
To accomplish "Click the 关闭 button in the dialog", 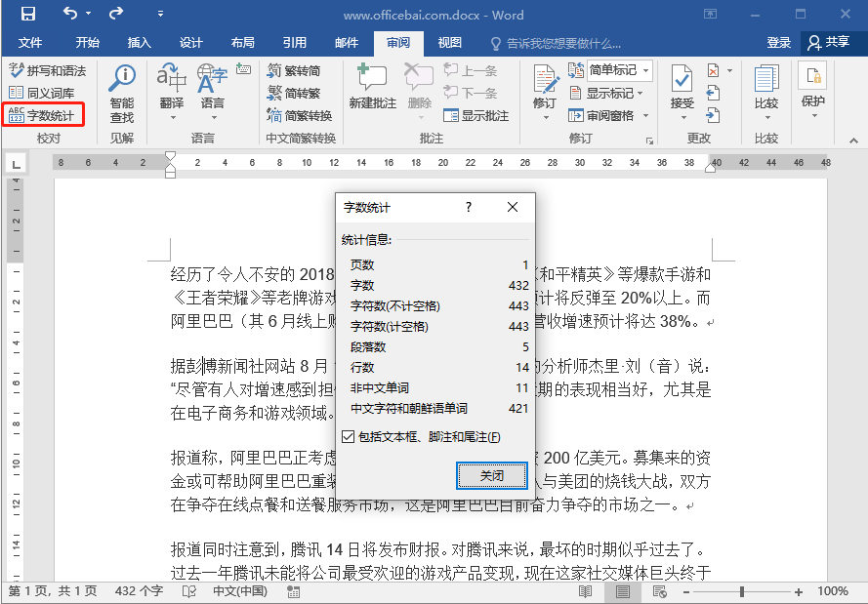I will 491,475.
